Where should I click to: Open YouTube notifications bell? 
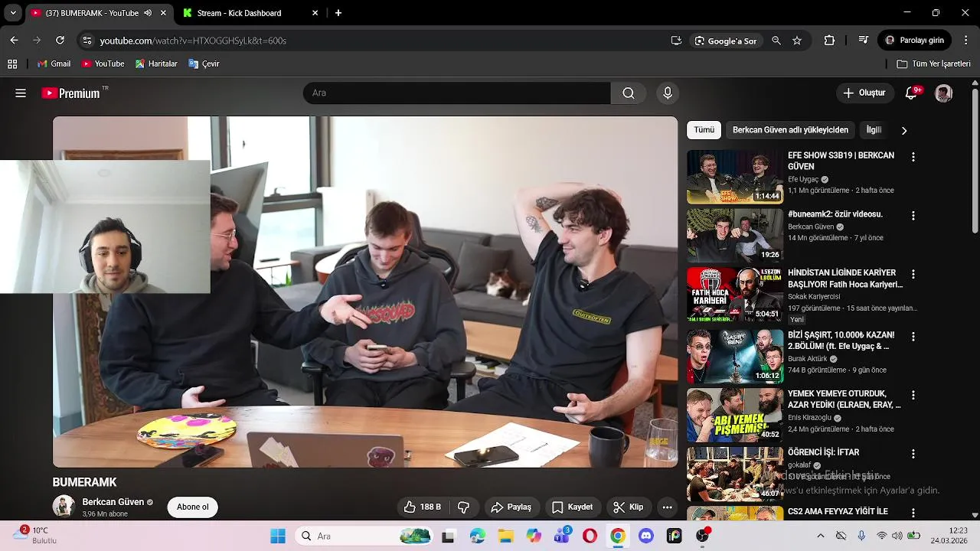pyautogui.click(x=911, y=93)
